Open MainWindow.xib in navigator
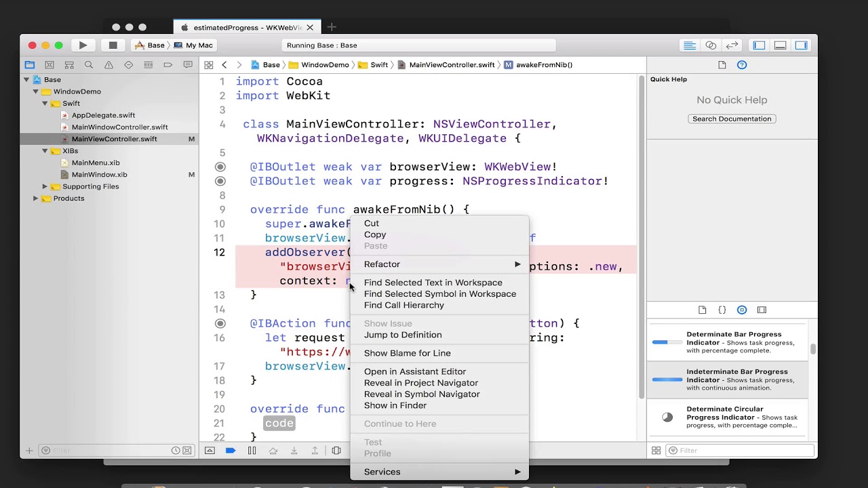The image size is (868, 488). [99, 175]
